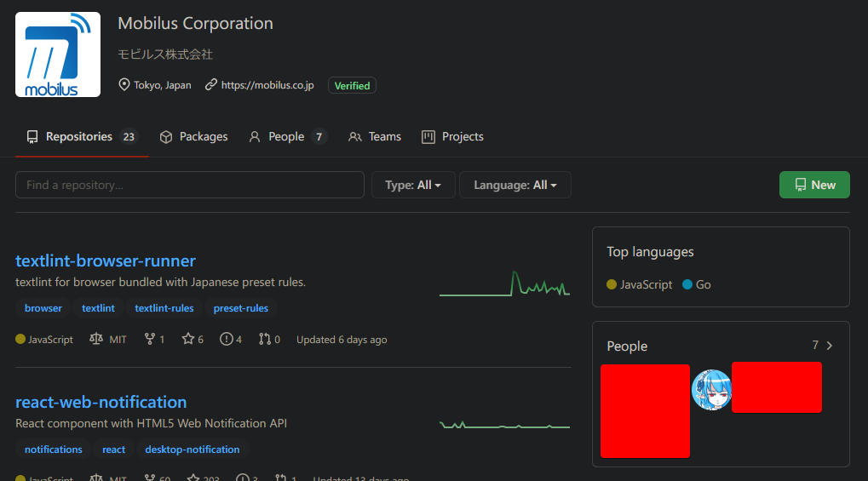Viewport: 868px width, 481px height.
Task: Click the 23 repositories count badge
Action: [x=129, y=137]
